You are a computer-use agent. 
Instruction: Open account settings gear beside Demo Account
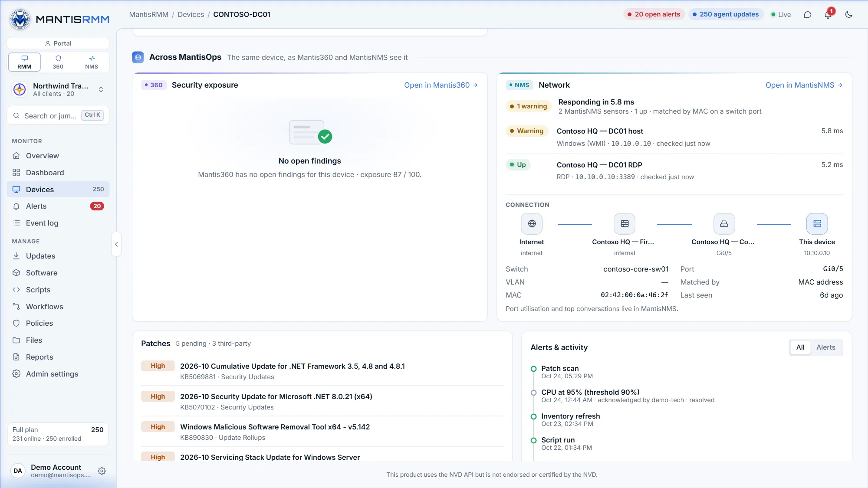point(102,471)
